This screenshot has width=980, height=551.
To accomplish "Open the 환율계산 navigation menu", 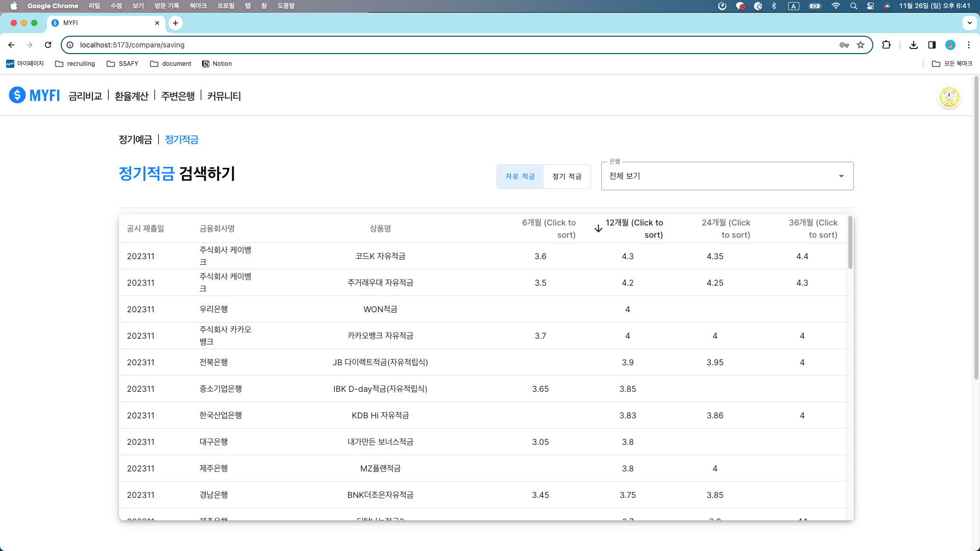I will click(131, 96).
